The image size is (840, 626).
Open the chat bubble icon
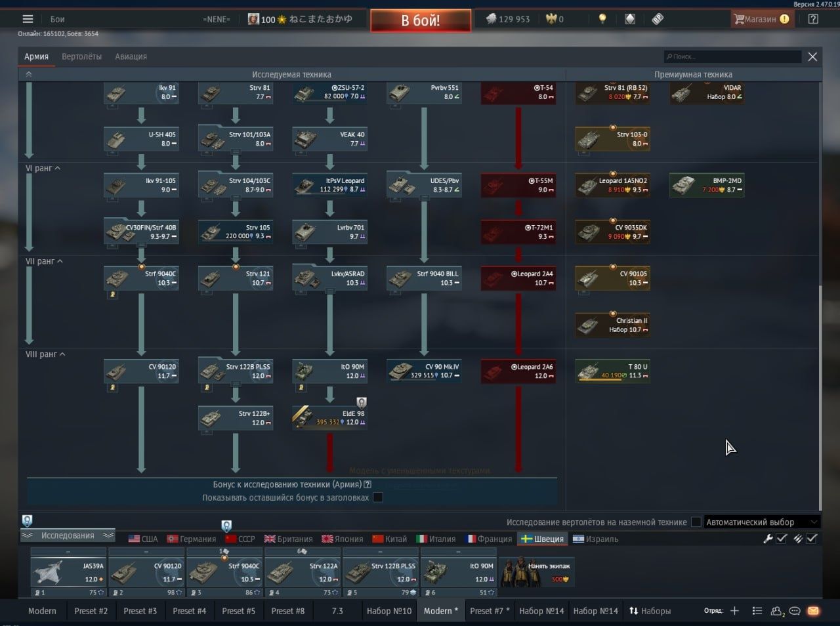pos(795,610)
